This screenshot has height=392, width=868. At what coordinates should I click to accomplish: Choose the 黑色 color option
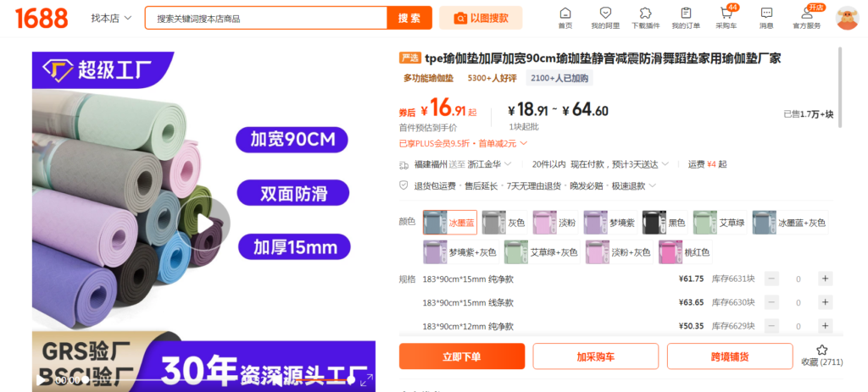click(x=665, y=223)
